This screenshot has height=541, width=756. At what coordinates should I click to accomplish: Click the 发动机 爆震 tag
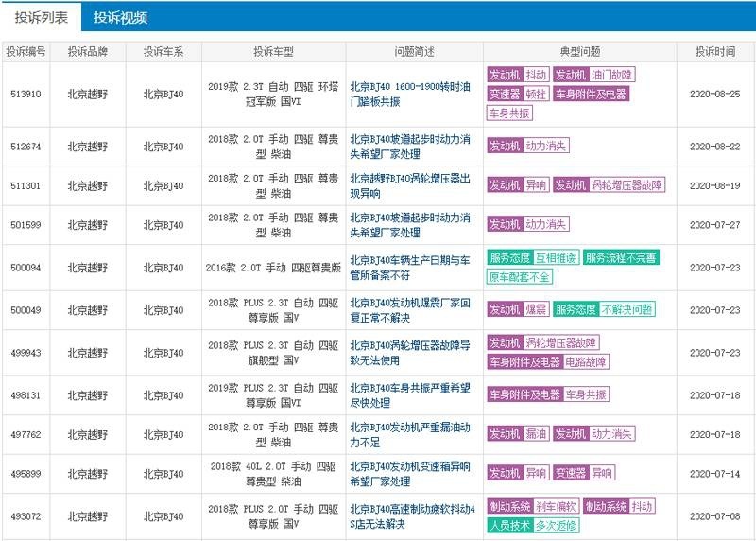click(518, 309)
